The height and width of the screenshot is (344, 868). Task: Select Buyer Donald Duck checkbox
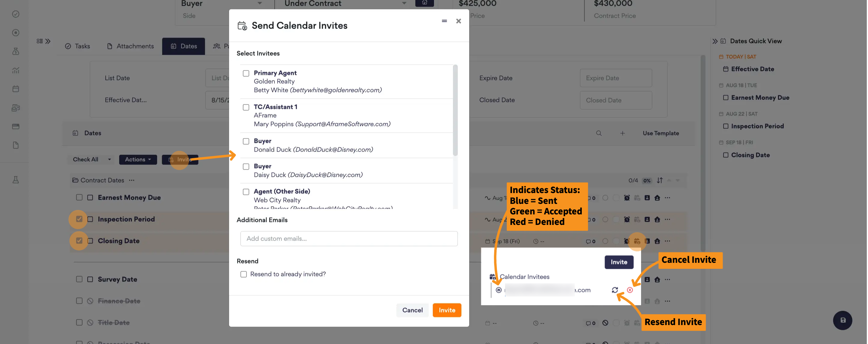[x=246, y=141]
